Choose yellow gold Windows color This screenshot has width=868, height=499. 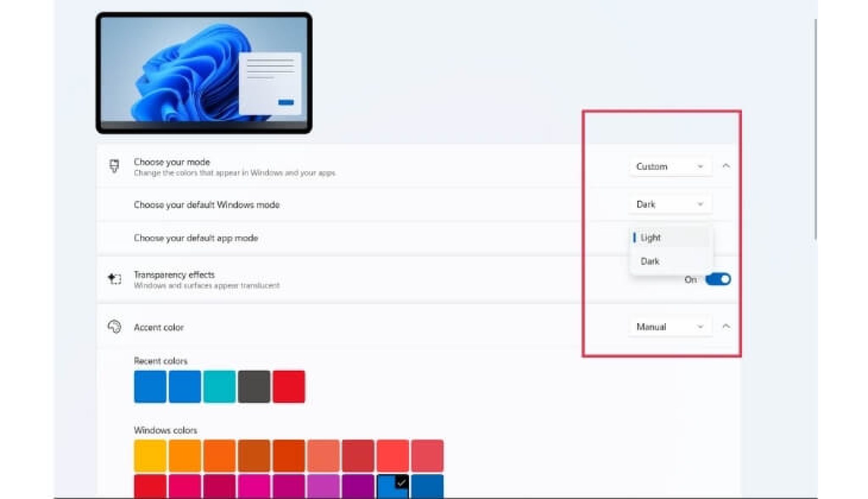[150, 456]
